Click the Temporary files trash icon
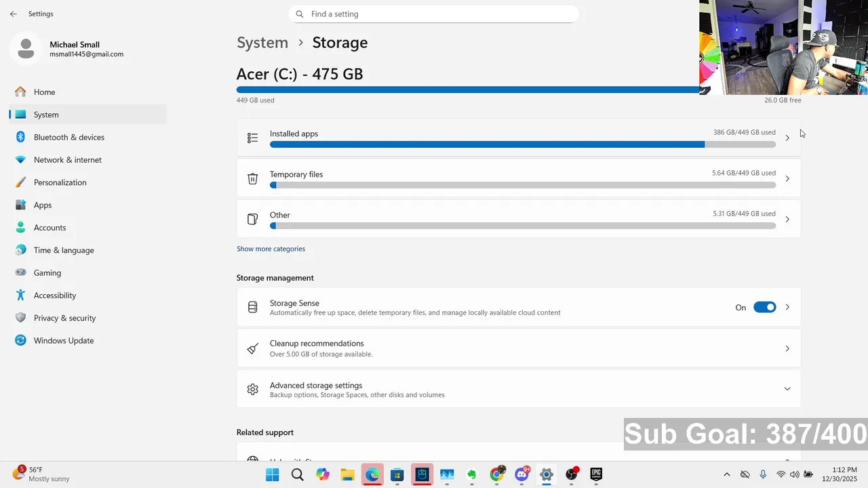The width and height of the screenshot is (868, 488). 252,179
